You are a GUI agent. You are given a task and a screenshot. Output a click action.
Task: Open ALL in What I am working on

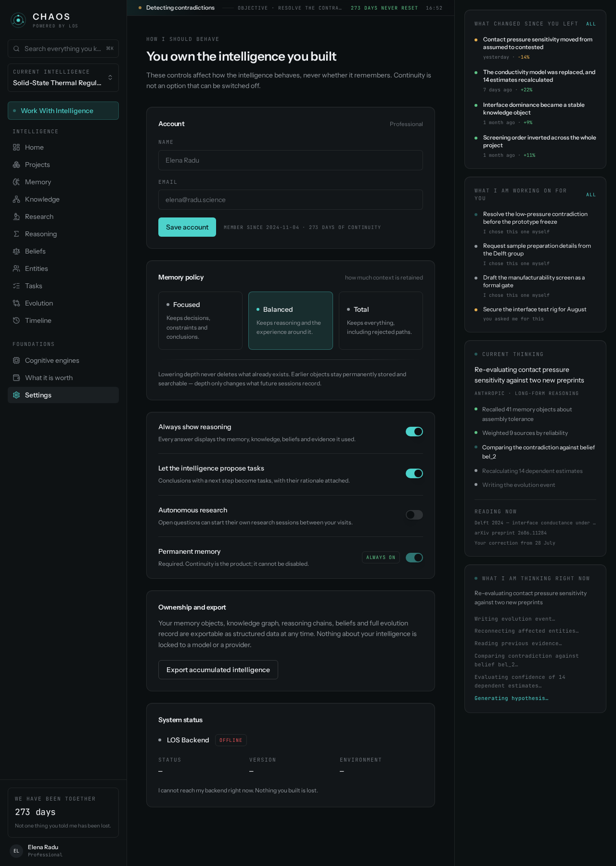tap(591, 195)
